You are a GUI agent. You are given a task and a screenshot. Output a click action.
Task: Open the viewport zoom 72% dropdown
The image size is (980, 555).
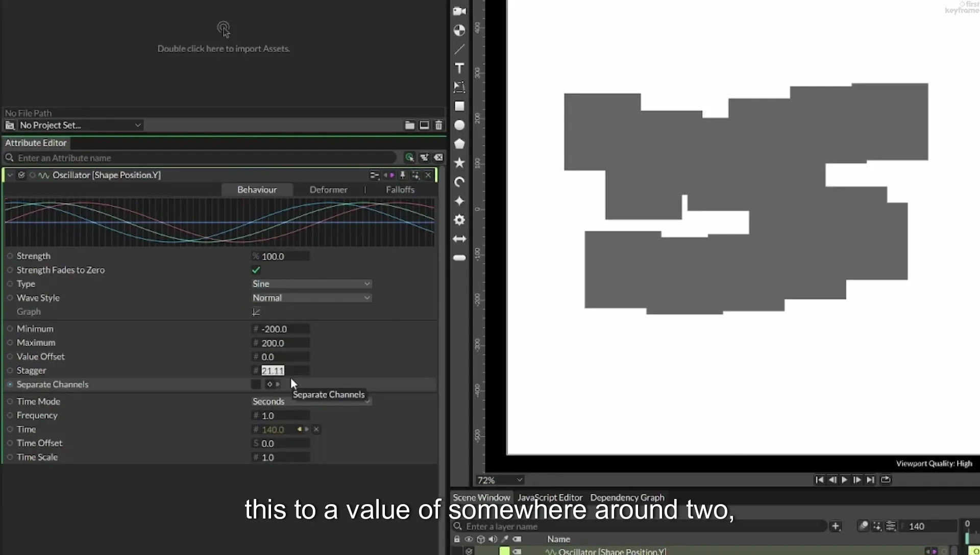coord(500,480)
